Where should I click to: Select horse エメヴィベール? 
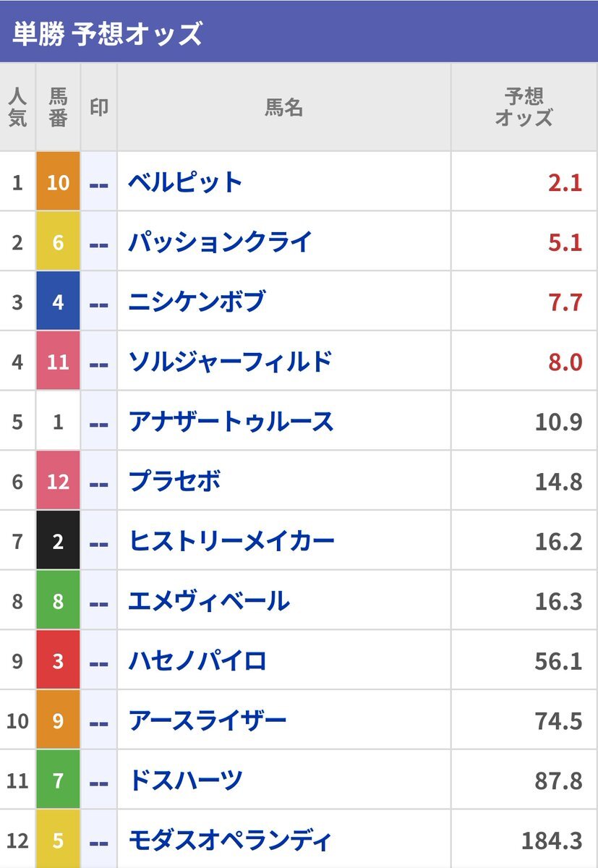208,601
